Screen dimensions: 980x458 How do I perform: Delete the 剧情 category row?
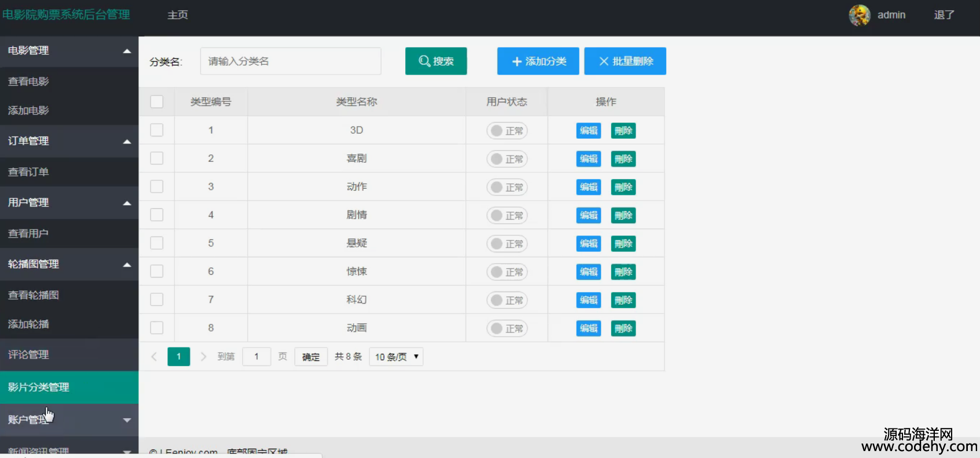click(623, 216)
